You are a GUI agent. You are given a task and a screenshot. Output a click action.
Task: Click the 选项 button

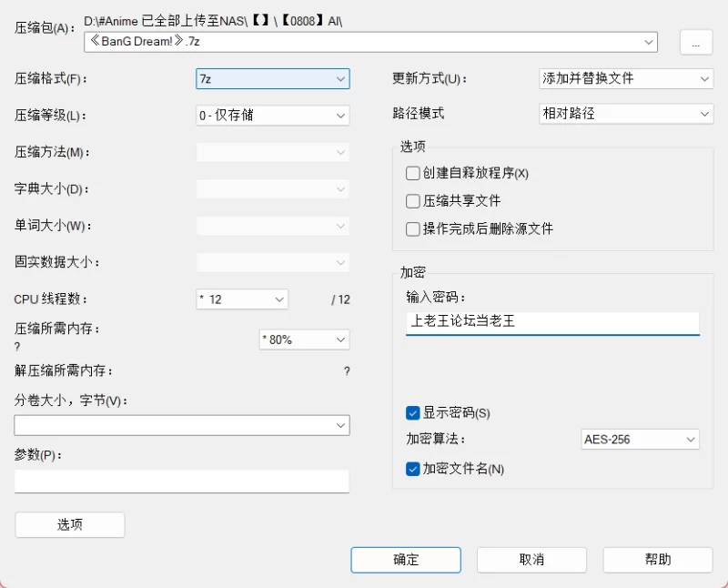click(x=70, y=524)
